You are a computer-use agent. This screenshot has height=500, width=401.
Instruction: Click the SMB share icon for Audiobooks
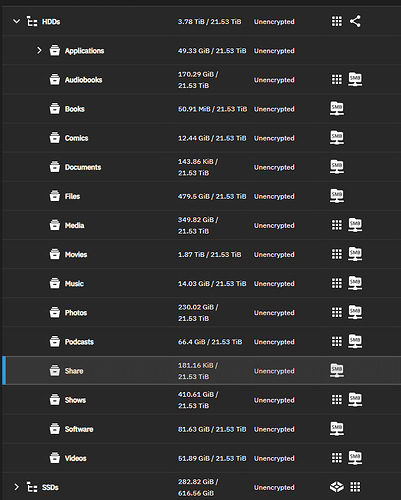coord(355,79)
